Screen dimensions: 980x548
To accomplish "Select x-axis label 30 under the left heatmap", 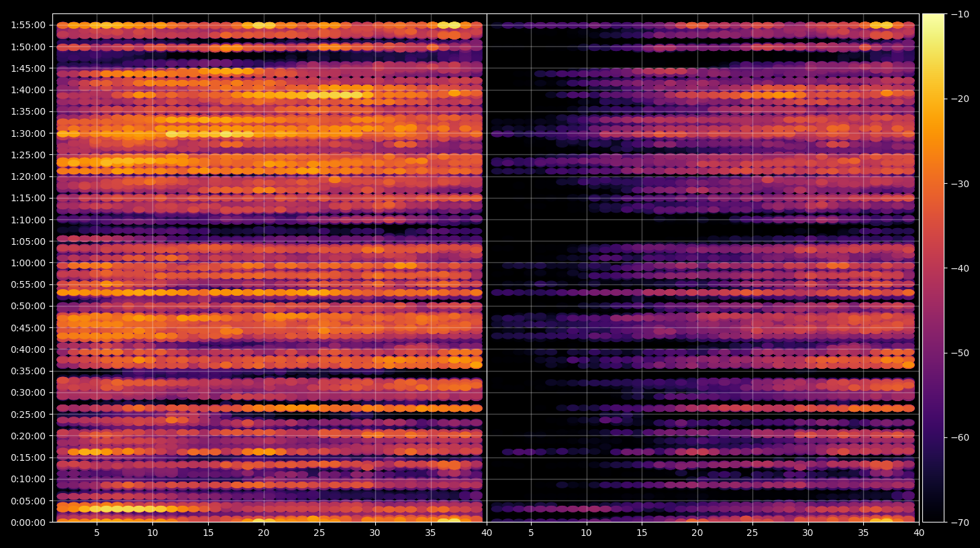I will [x=375, y=533].
